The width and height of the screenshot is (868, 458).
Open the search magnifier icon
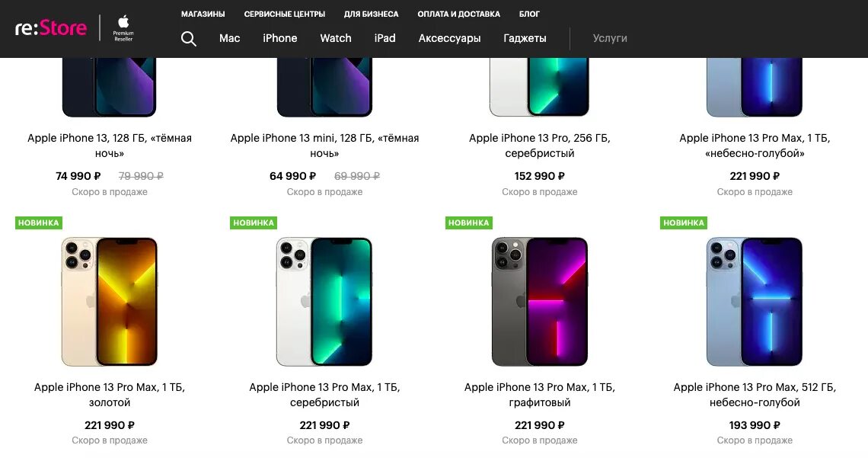(x=189, y=39)
